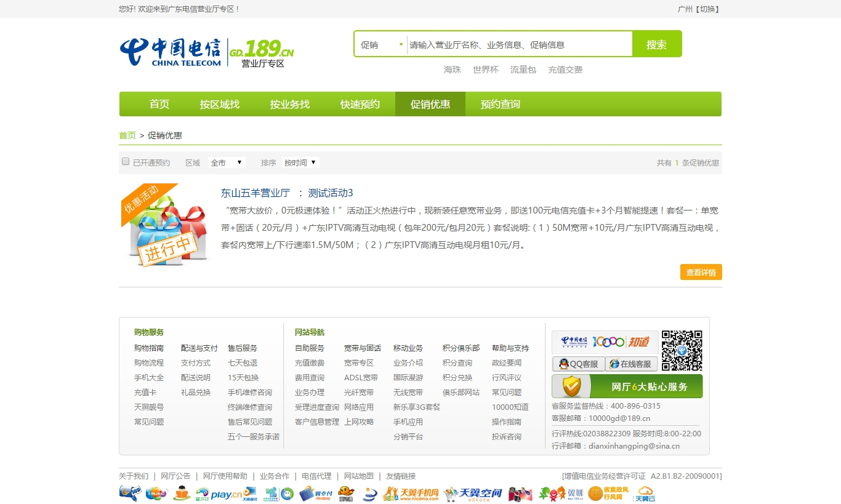Open 国际漫游 footer link
Screen dimensions: 841x504
408,378
